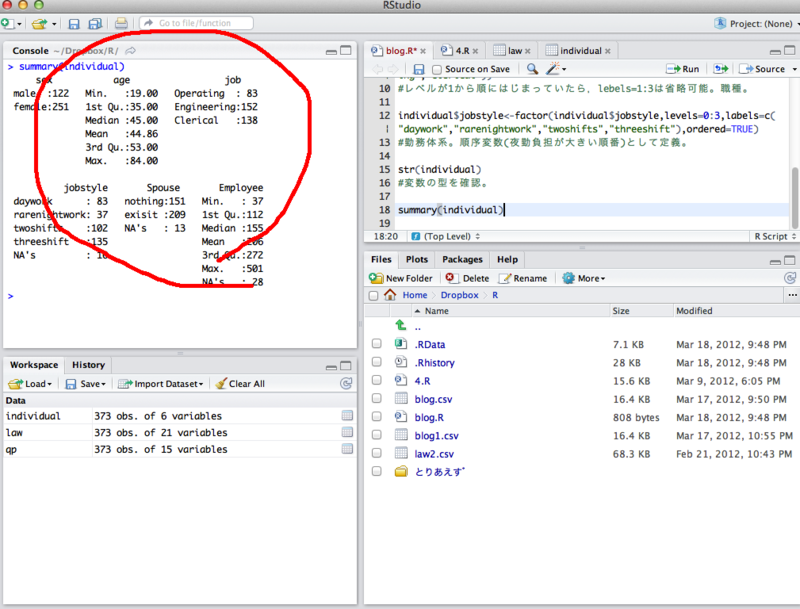800x609 pixels.
Task: Go forward with editor right arrow
Action: coord(393,69)
